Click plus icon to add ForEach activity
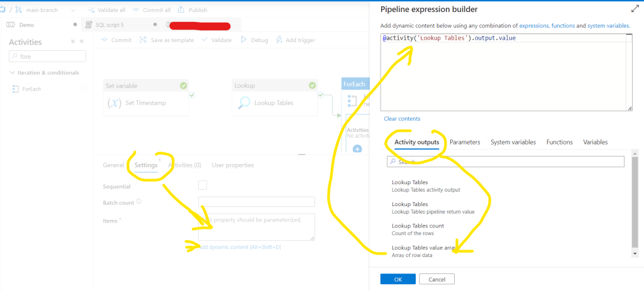This screenshot has height=291, width=644. [x=357, y=149]
